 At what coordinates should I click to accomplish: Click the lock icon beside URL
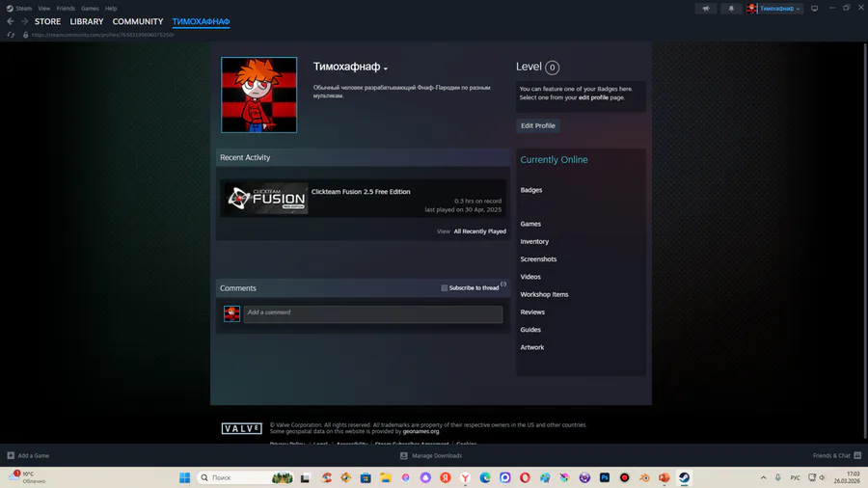click(x=25, y=35)
